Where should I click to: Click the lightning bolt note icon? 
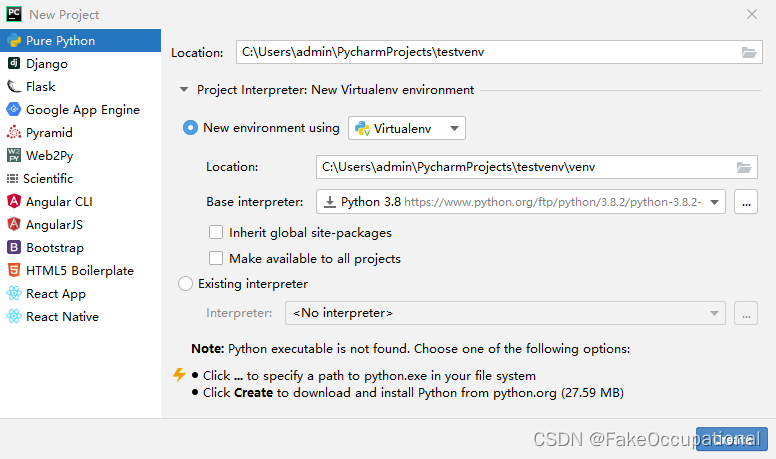click(179, 375)
